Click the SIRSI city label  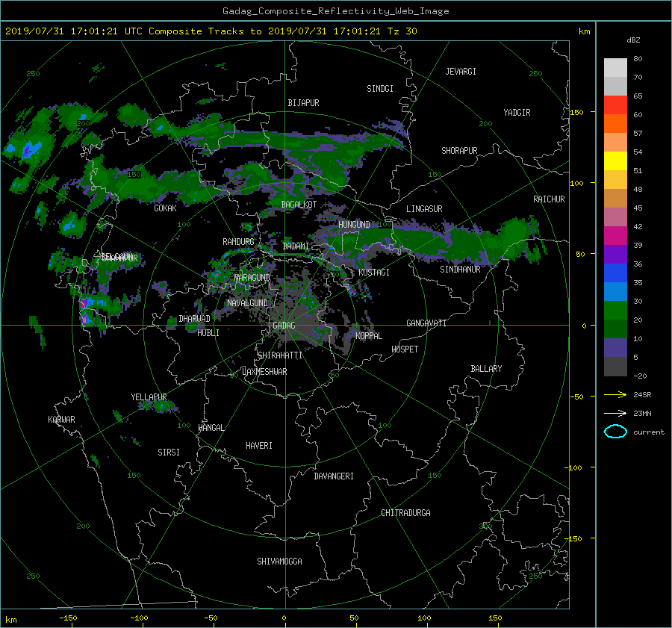(169, 453)
